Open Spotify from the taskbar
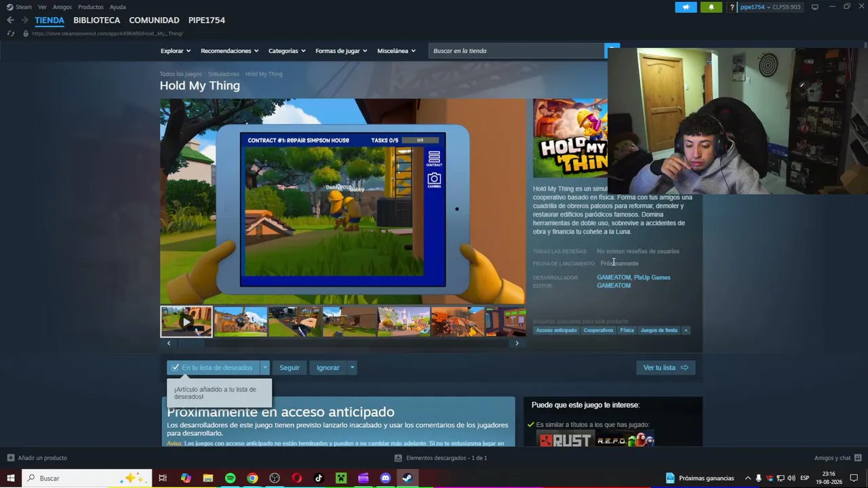Image resolution: width=868 pixels, height=488 pixels. click(x=231, y=479)
